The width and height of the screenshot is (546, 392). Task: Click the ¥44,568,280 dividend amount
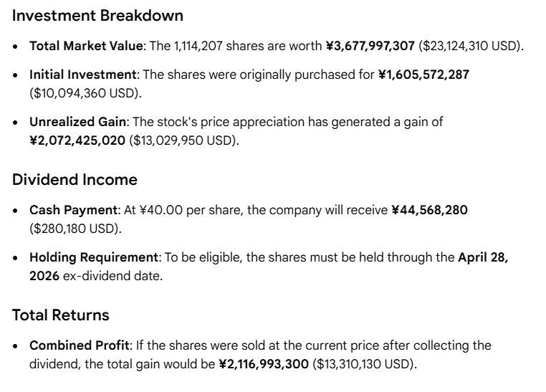click(429, 210)
